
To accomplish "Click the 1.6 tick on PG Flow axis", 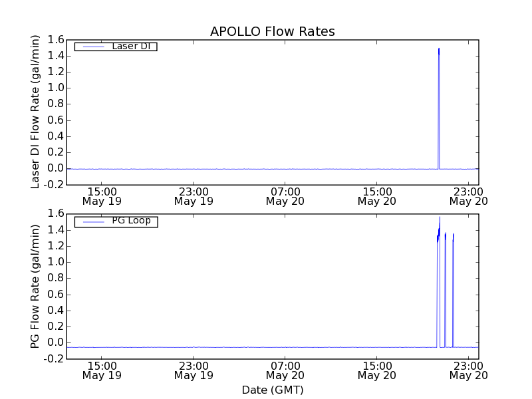I will pyautogui.click(x=56, y=213).
